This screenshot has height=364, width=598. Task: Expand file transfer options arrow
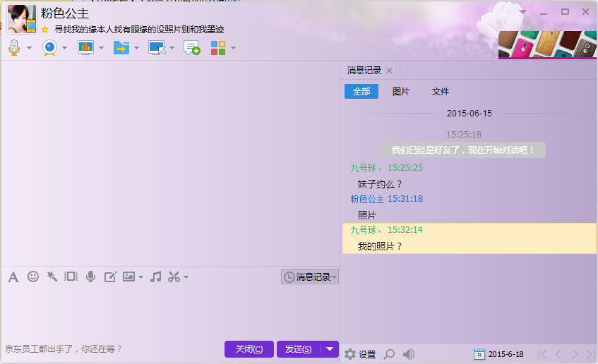click(136, 48)
